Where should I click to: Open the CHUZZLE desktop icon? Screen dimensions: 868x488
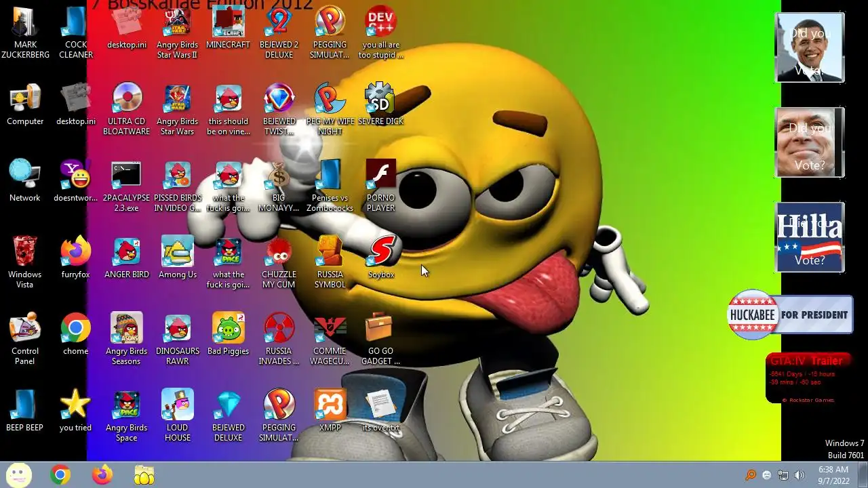pos(279,262)
